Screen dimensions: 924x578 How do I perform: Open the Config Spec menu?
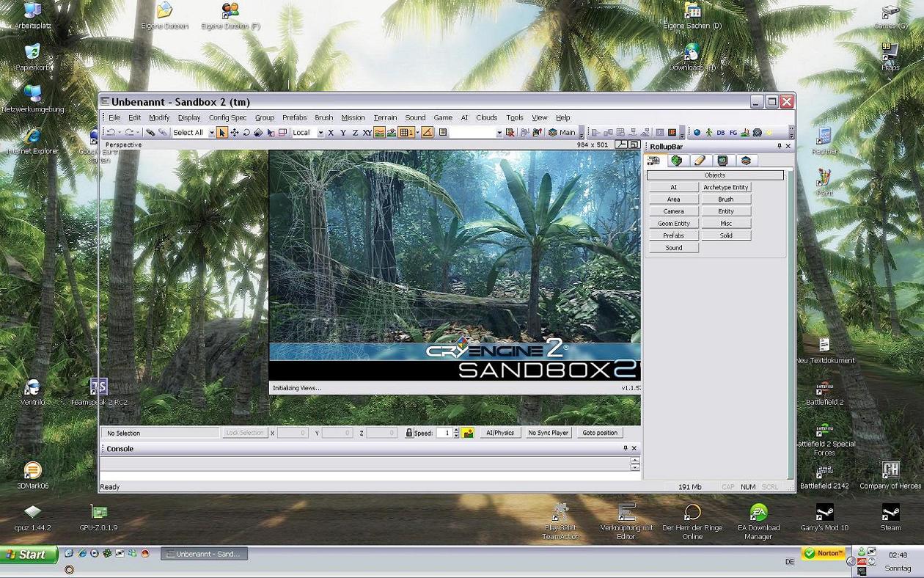227,117
